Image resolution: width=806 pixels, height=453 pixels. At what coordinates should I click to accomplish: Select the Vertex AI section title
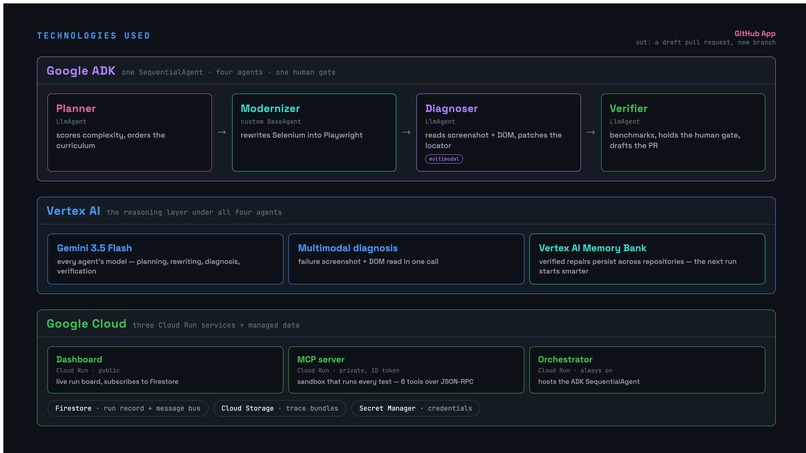point(74,211)
